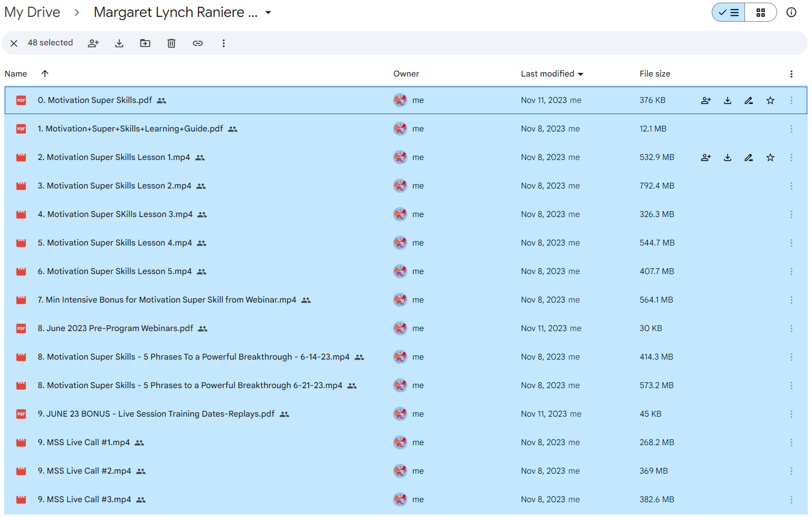The width and height of the screenshot is (812, 517).
Task: Select 8. June 2023 Pre-Program Webinars.pdf
Action: (x=406, y=328)
